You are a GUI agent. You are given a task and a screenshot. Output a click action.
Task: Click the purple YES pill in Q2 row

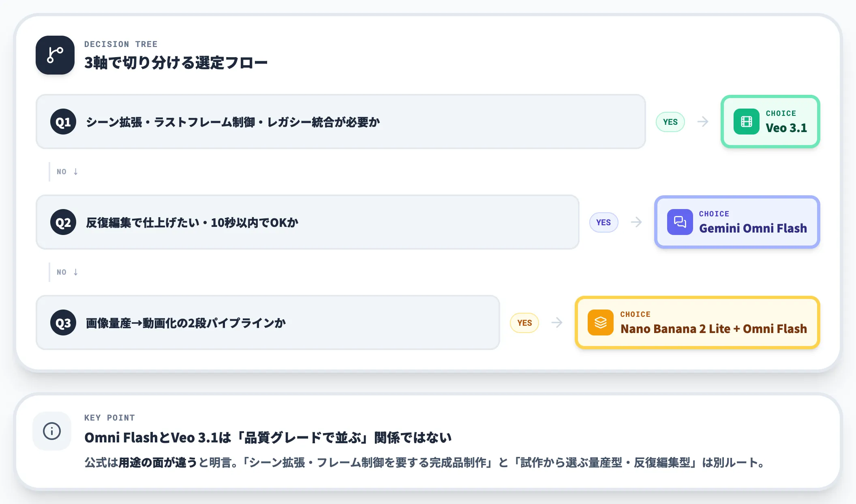[x=603, y=222]
